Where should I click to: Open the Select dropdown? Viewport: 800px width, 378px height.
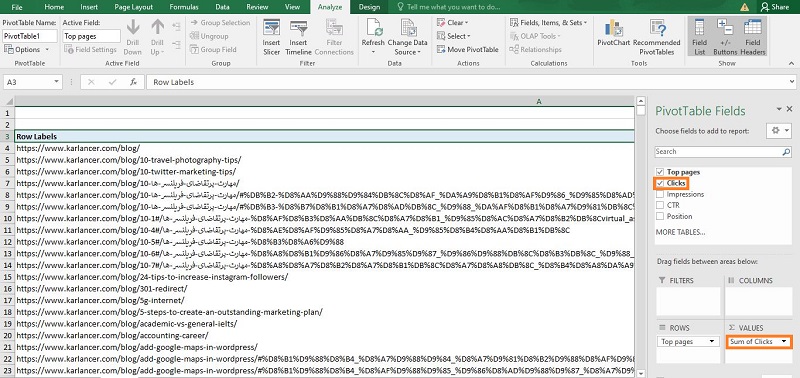pyautogui.click(x=454, y=36)
